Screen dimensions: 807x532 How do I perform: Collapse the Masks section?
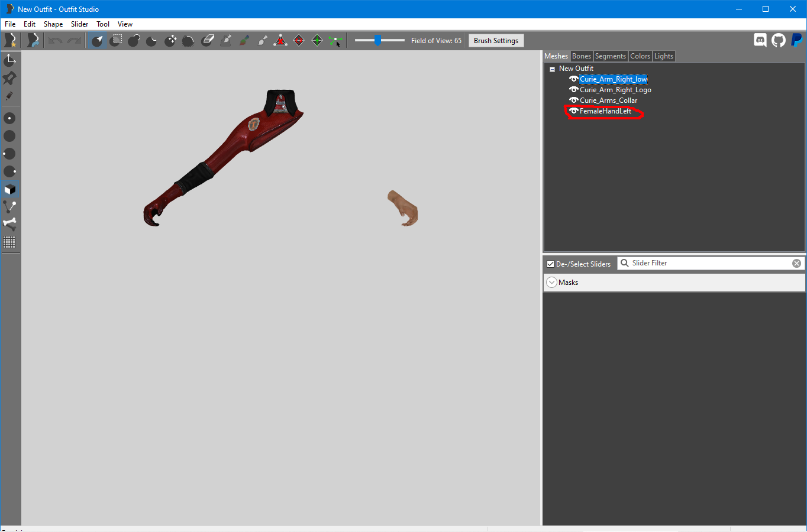(551, 283)
